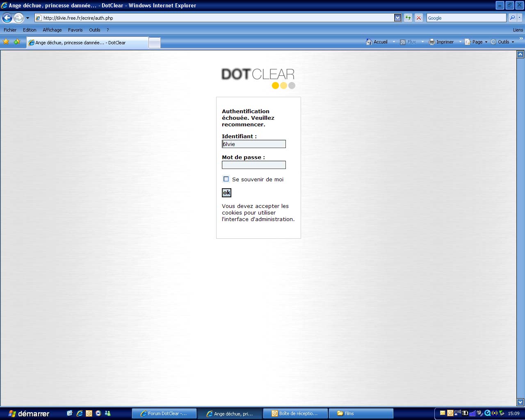Click the Page toolbar icon

click(x=468, y=42)
